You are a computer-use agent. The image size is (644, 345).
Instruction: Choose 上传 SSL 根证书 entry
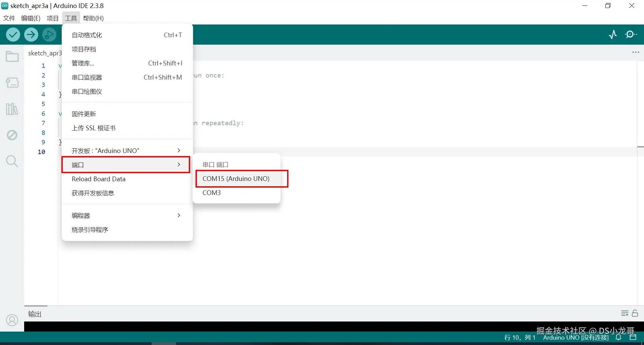127,128
